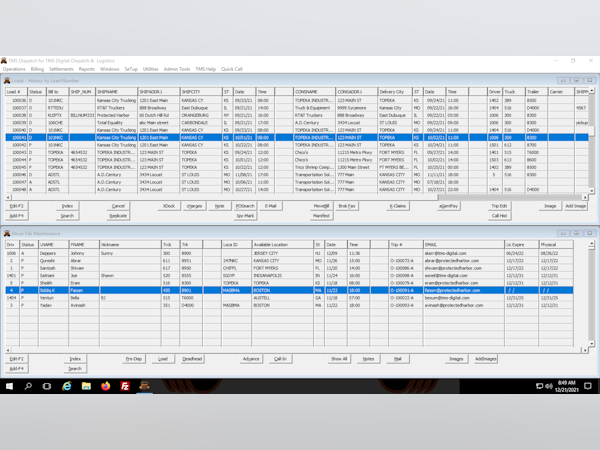Image resolution: width=600 pixels, height=450 pixels.
Task: Click the Trip Edit button
Action: (499, 206)
